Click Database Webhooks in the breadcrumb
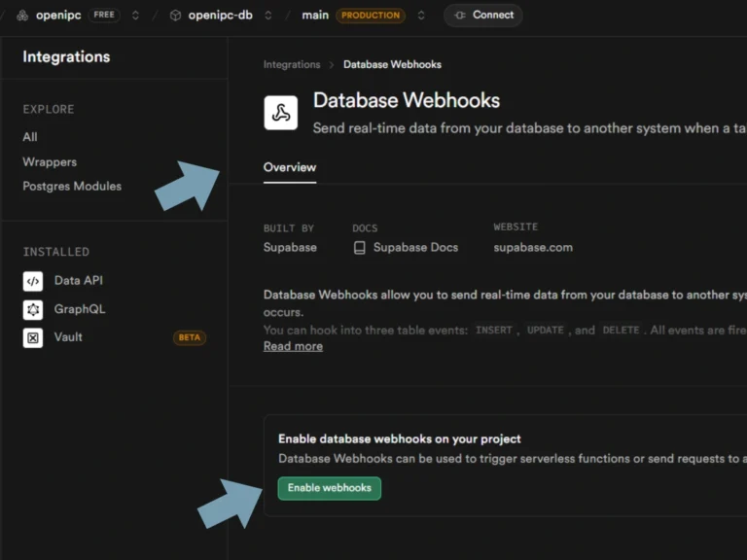The width and height of the screenshot is (747, 560). (x=392, y=64)
